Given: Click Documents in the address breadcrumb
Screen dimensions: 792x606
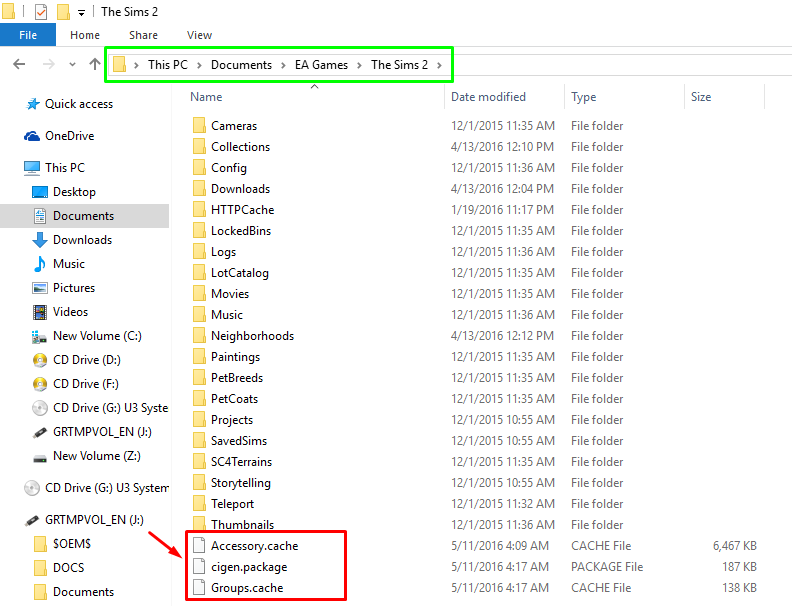Looking at the screenshot, I should 241,65.
